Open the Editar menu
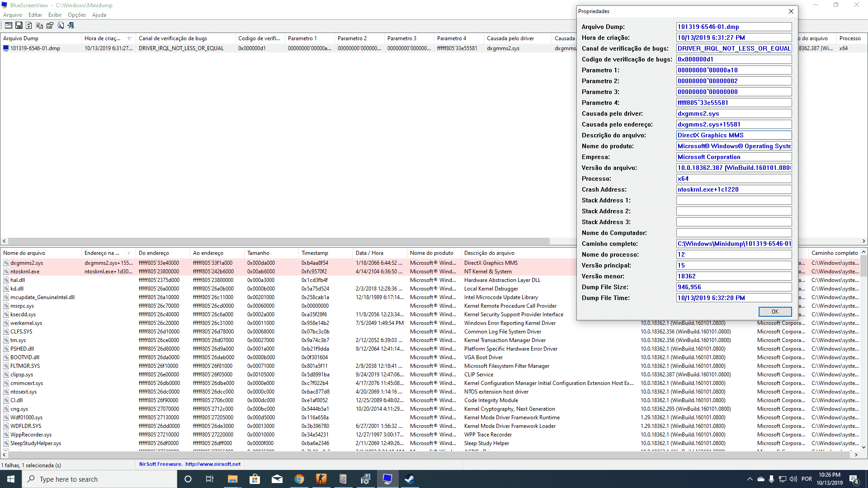Screen dimensions: 868x488 pos(35,15)
